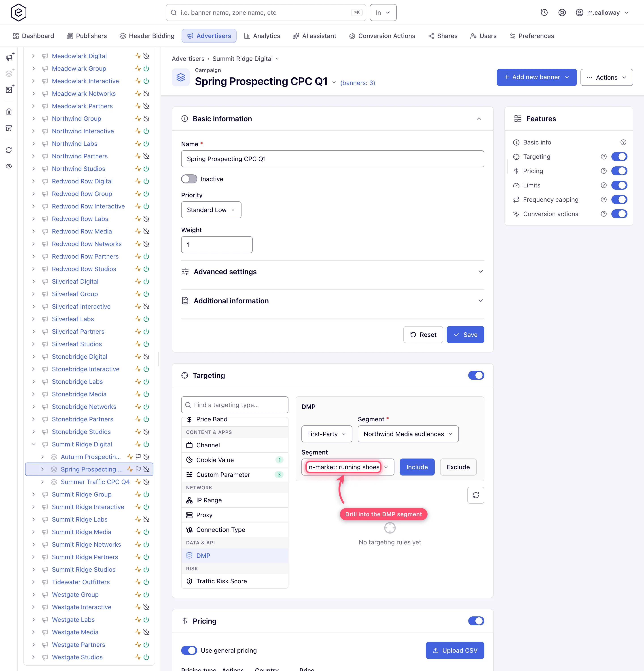Image resolution: width=644 pixels, height=671 pixels.
Task: Toggle Use general pricing switch
Action: click(x=189, y=650)
